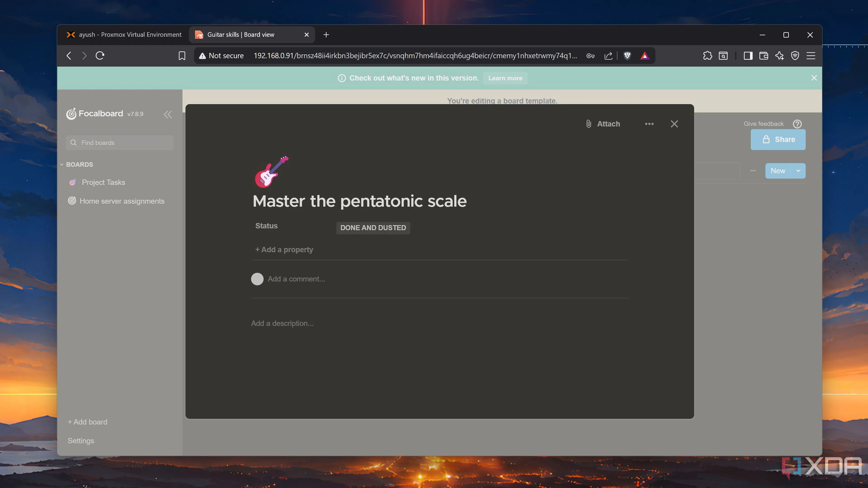Click the Not secure site warning

(x=221, y=56)
